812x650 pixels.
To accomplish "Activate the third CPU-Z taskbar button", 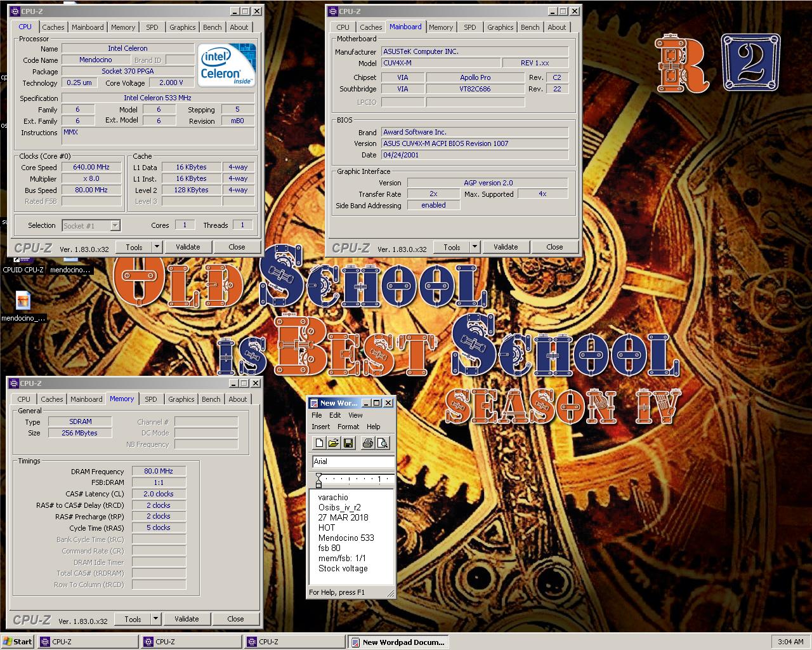I will [296, 642].
